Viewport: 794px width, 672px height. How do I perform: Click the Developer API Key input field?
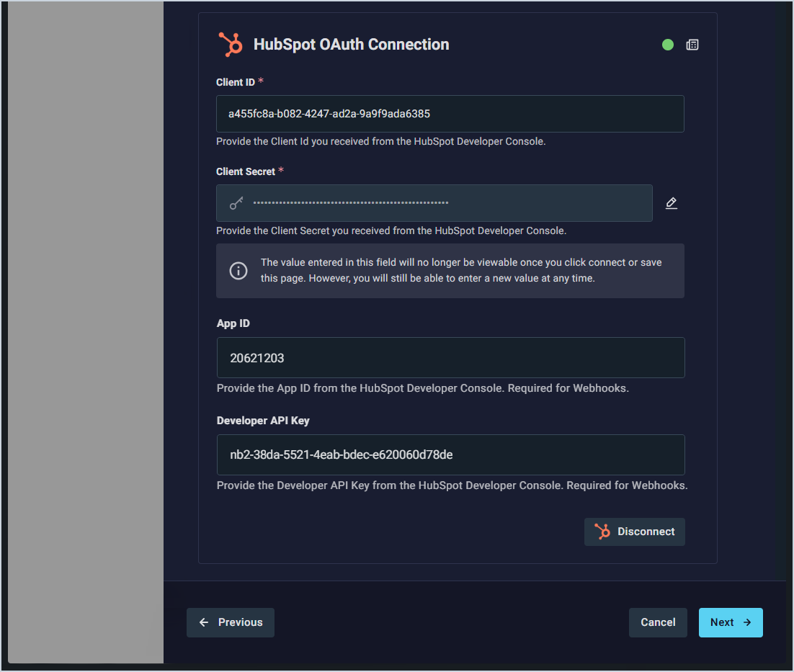click(x=450, y=454)
